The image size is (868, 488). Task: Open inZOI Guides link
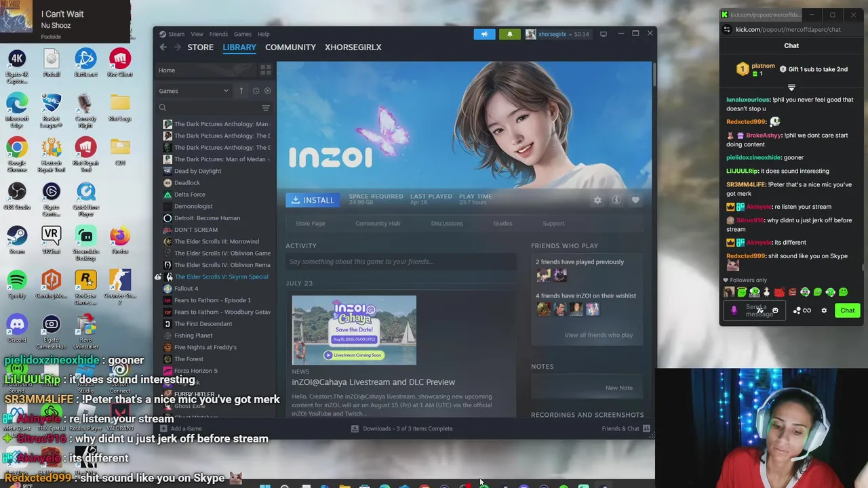pyautogui.click(x=502, y=223)
